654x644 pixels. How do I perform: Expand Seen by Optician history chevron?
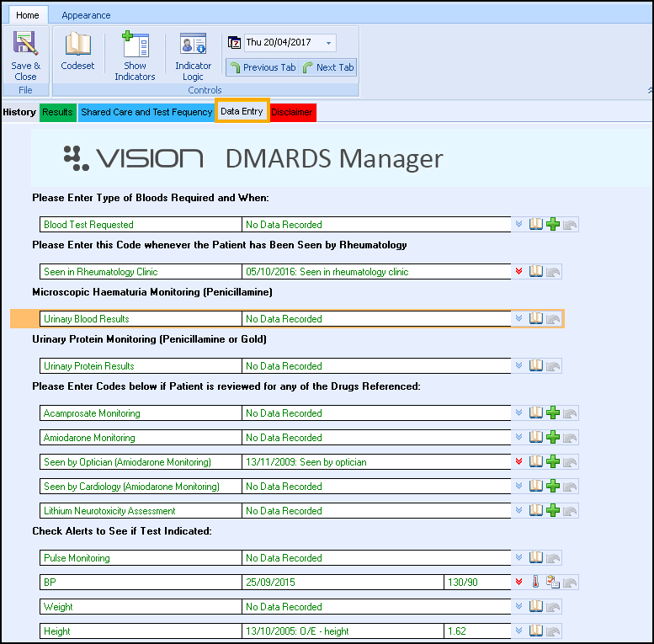[x=518, y=462]
